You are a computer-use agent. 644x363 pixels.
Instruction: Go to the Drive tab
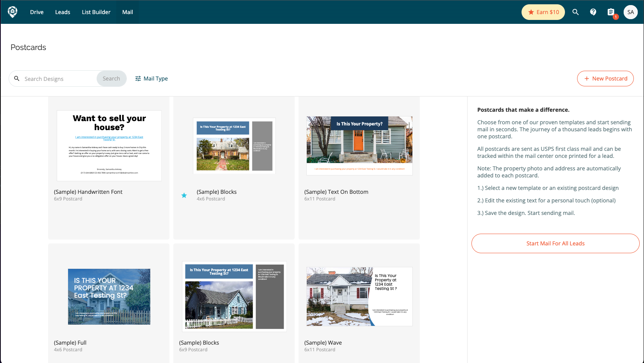pyautogui.click(x=37, y=12)
